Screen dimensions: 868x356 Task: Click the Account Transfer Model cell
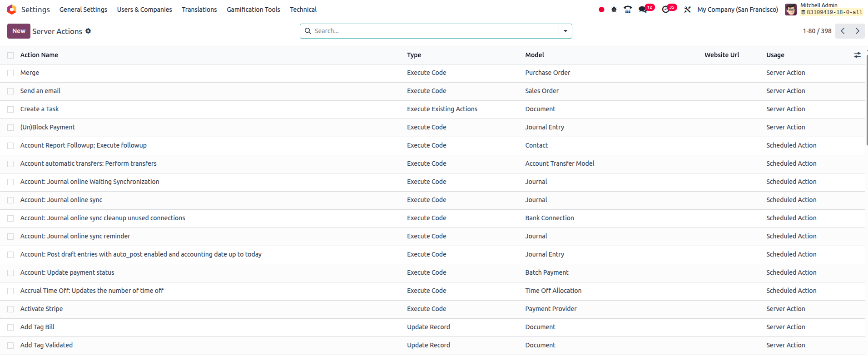coord(560,163)
